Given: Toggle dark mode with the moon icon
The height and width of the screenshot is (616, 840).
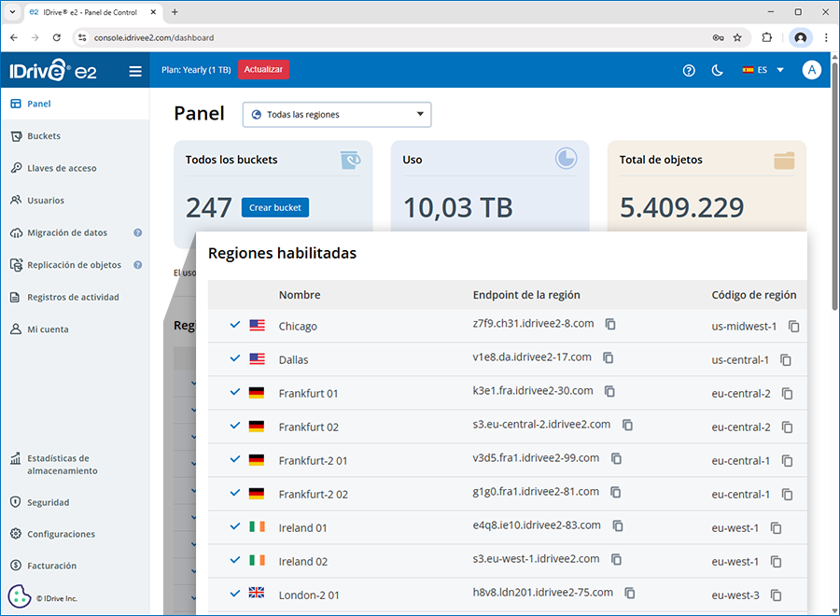Looking at the screenshot, I should point(717,70).
